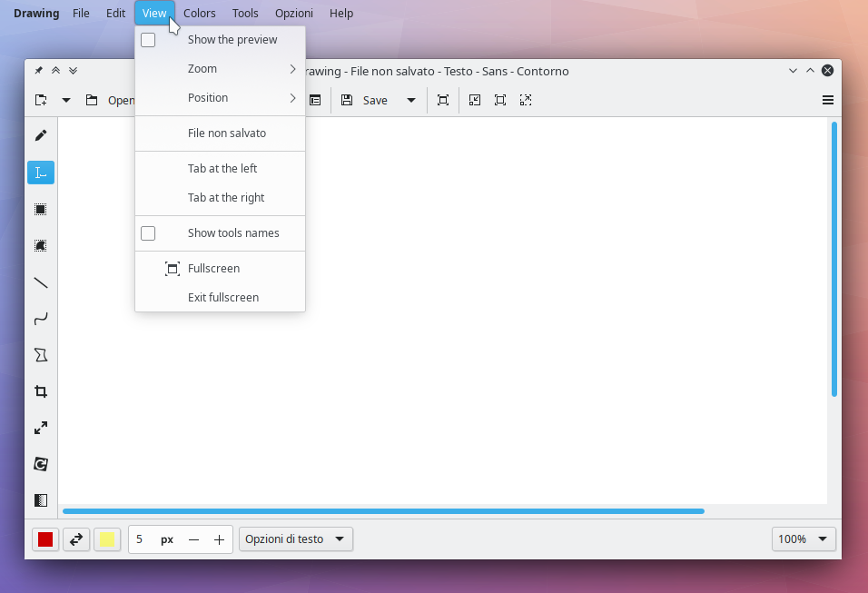Click the plus button to increase size
Viewport: 868px width, 593px height.
(219, 539)
